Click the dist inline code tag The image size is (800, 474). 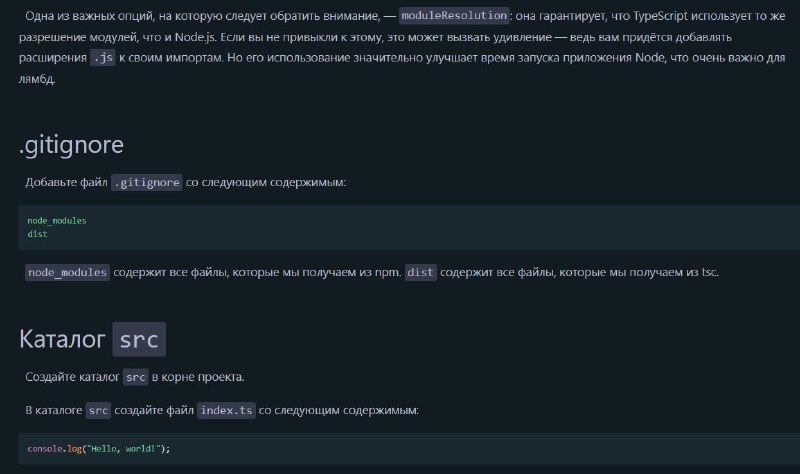pos(420,272)
